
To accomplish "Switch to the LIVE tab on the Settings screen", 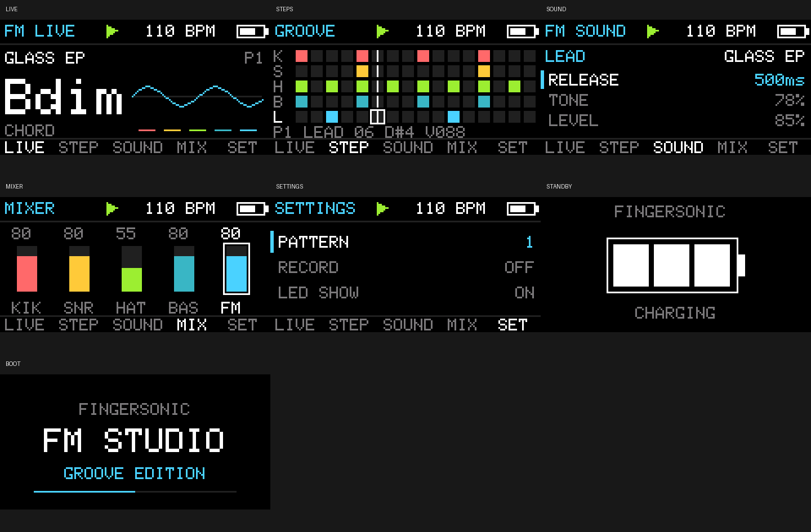I will tap(295, 325).
